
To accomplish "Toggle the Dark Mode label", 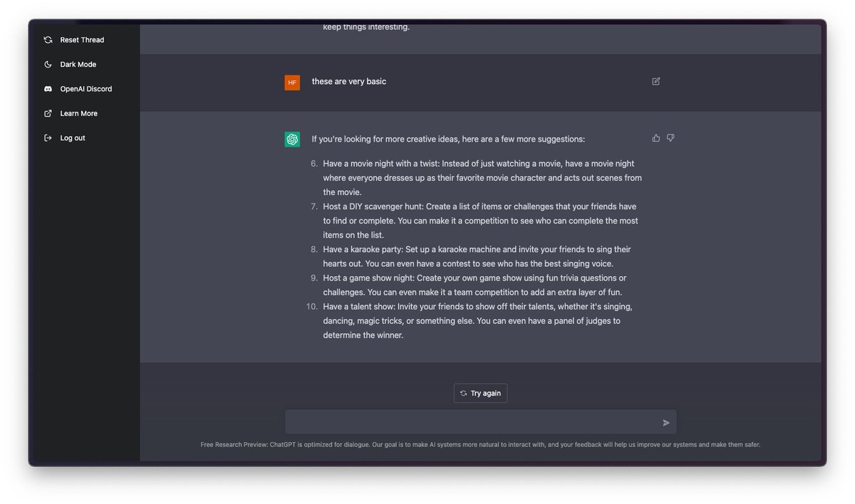I will (x=78, y=64).
